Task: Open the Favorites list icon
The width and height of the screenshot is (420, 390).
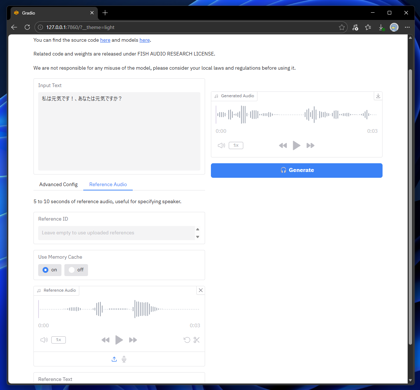Action: (x=368, y=27)
